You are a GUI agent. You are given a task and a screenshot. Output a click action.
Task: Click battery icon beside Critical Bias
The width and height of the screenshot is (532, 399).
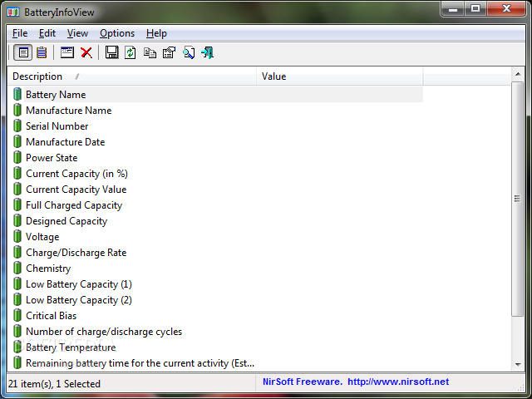pyautogui.click(x=17, y=316)
